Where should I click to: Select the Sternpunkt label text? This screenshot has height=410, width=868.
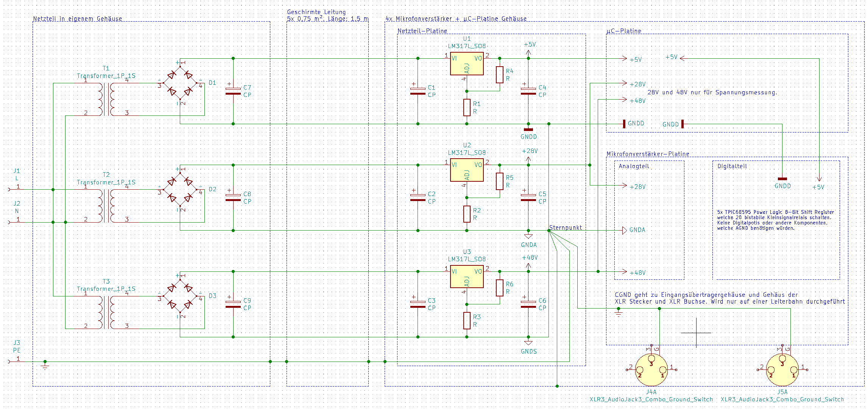(x=566, y=228)
